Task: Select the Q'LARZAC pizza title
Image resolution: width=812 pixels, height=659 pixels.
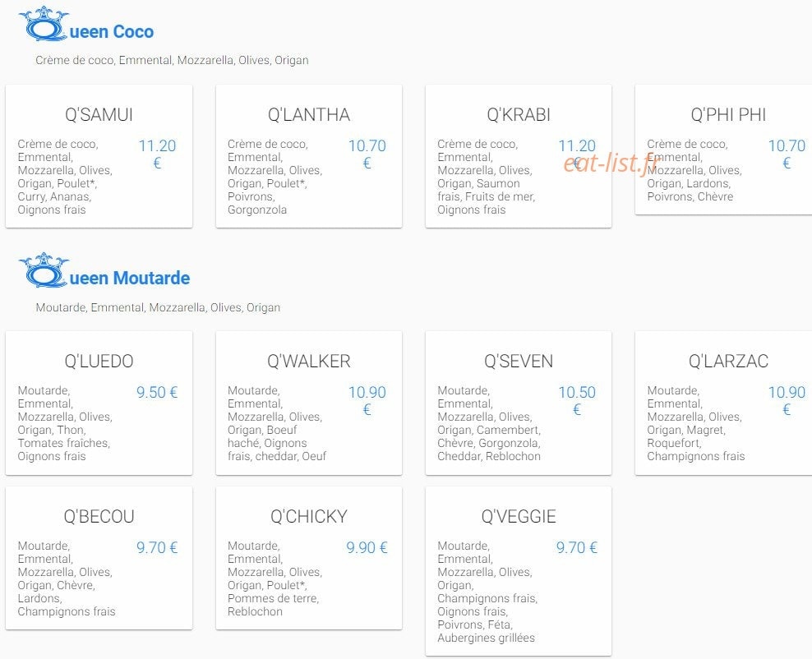Action: pyautogui.click(x=728, y=361)
